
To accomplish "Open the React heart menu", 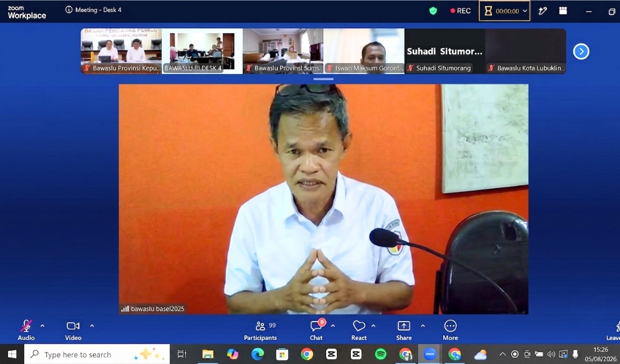I will [x=359, y=330].
